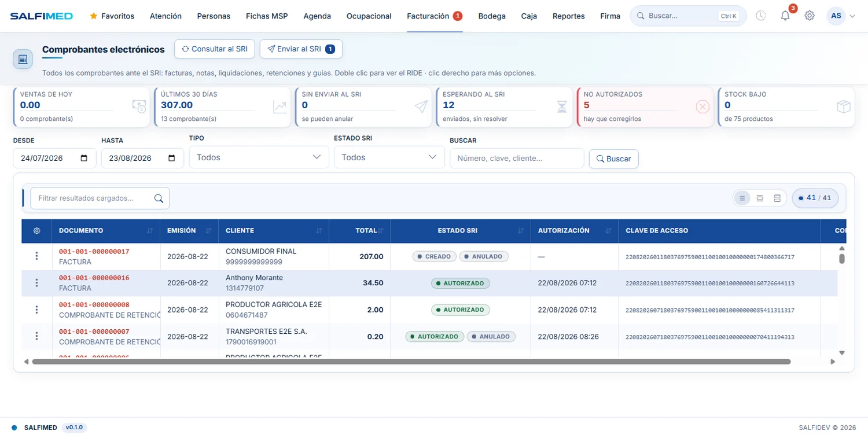Open the settings gear in the top bar
Viewport: 868px width, 438px height.
tap(810, 16)
